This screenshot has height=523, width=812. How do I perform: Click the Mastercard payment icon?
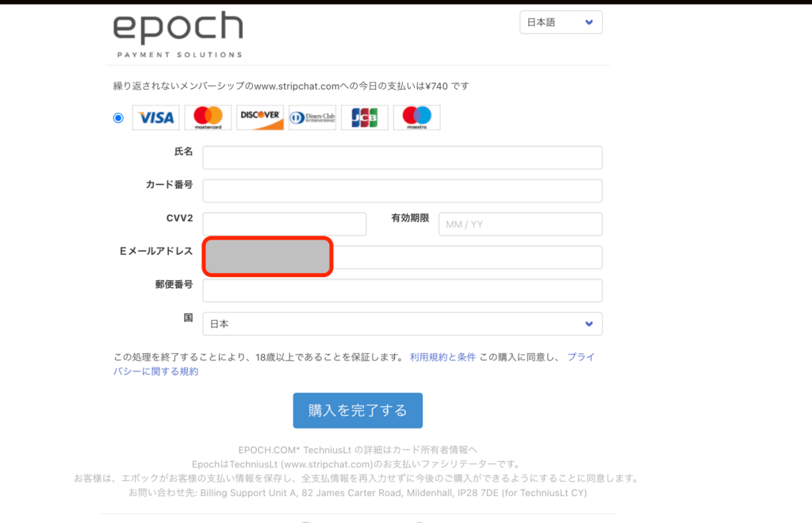click(x=207, y=117)
